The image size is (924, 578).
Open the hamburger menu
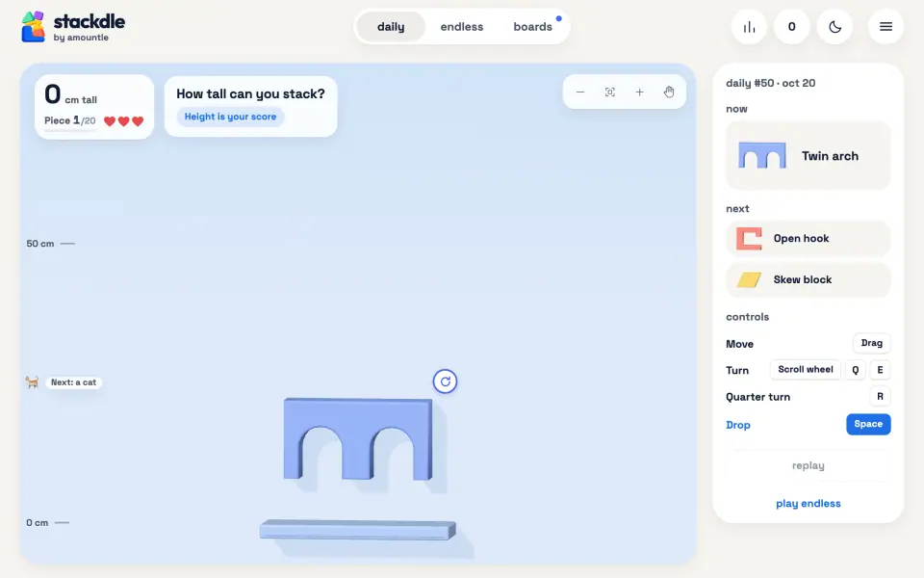[x=885, y=27]
